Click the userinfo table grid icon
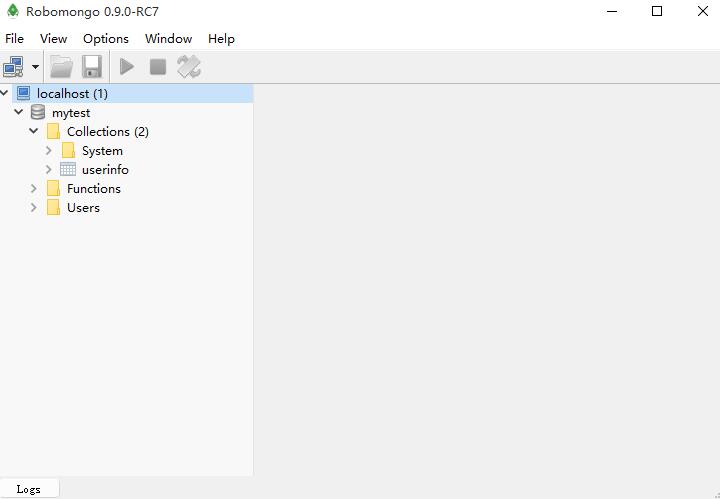 pyautogui.click(x=68, y=169)
